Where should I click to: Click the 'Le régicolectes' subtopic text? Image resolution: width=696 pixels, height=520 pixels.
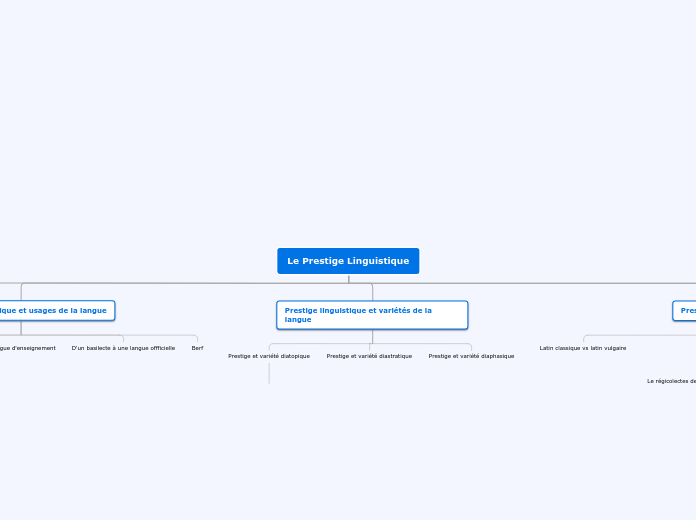point(671,381)
